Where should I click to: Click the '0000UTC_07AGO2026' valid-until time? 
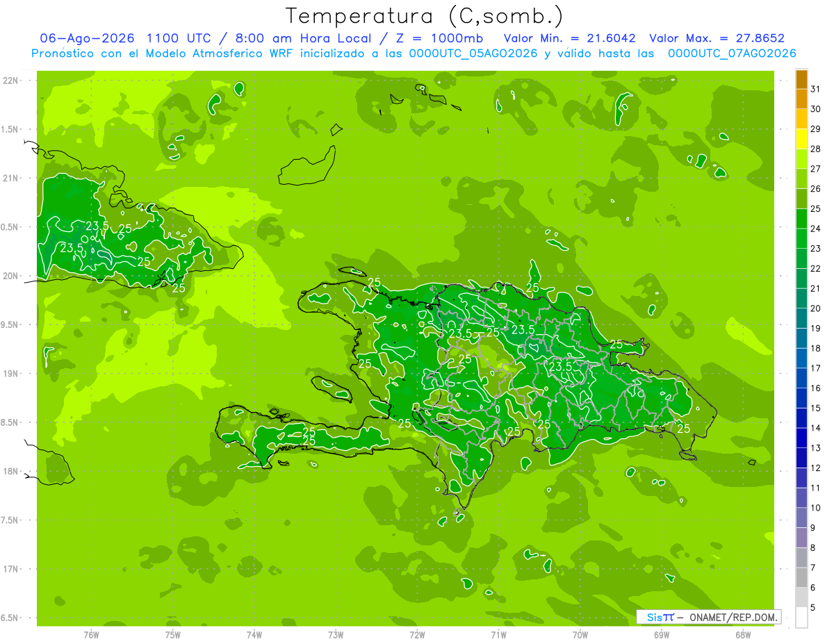731,53
